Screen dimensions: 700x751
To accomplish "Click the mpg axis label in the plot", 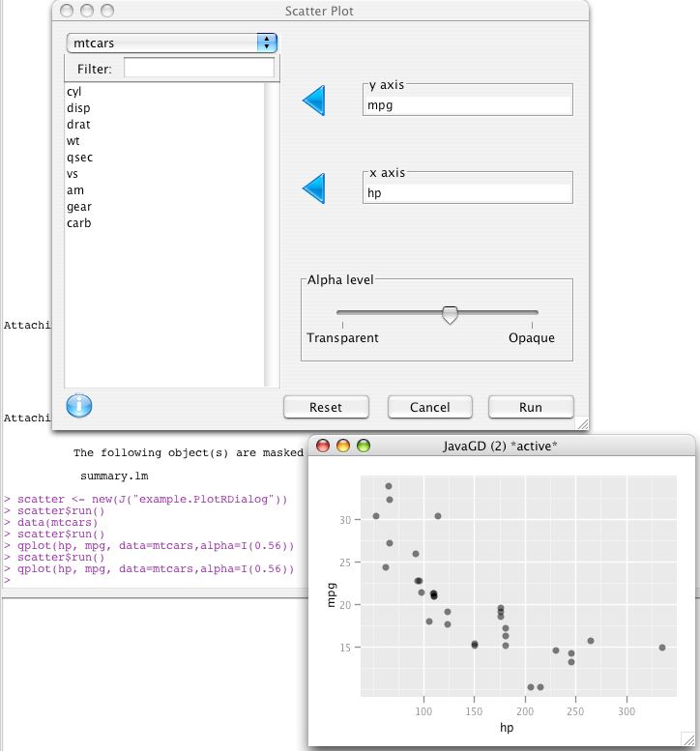I will tap(331, 595).
